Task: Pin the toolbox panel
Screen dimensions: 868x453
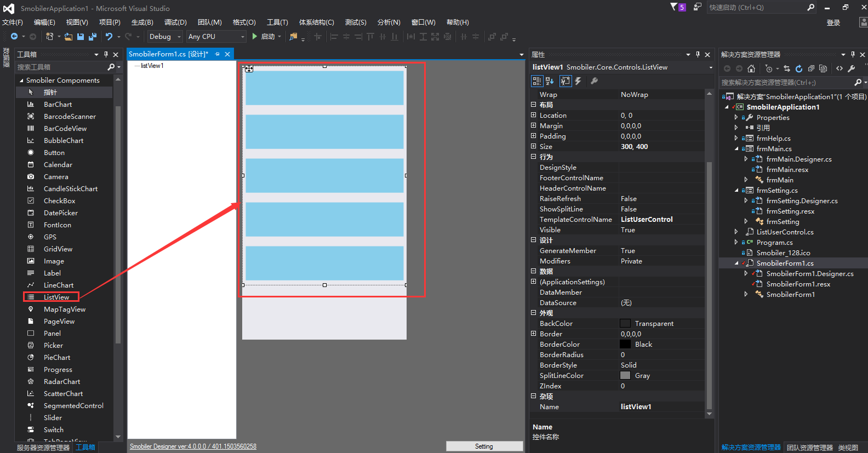Action: (x=106, y=54)
